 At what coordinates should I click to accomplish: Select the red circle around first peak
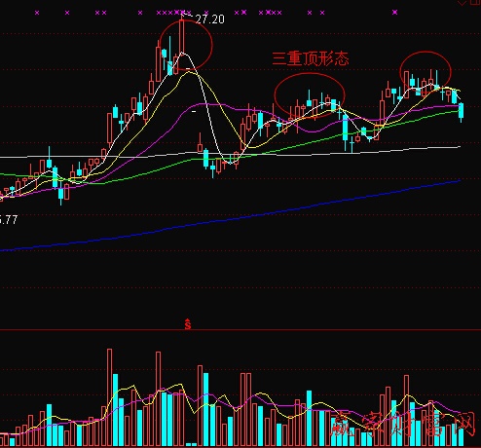(x=186, y=45)
